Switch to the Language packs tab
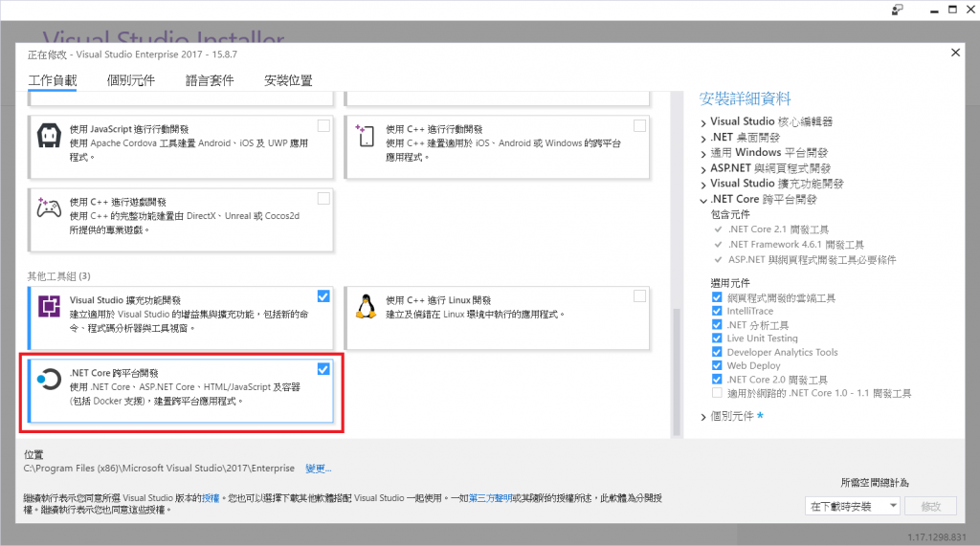The image size is (980, 546). tap(210, 80)
